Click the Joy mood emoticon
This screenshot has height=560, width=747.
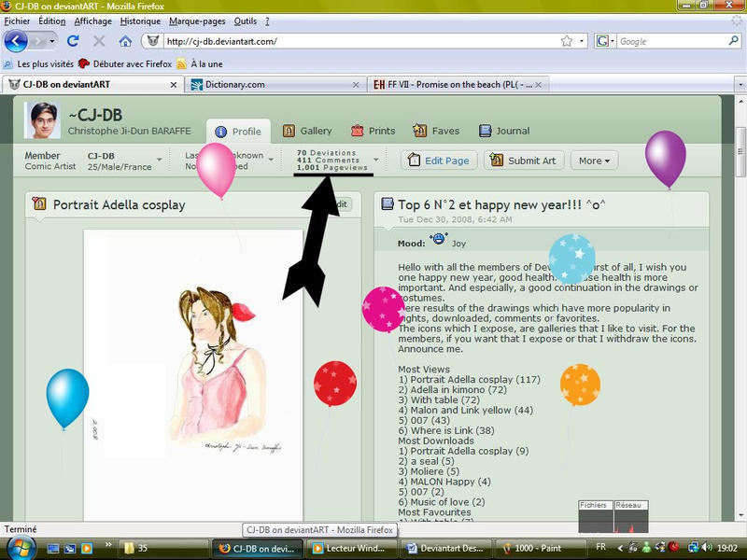click(438, 239)
